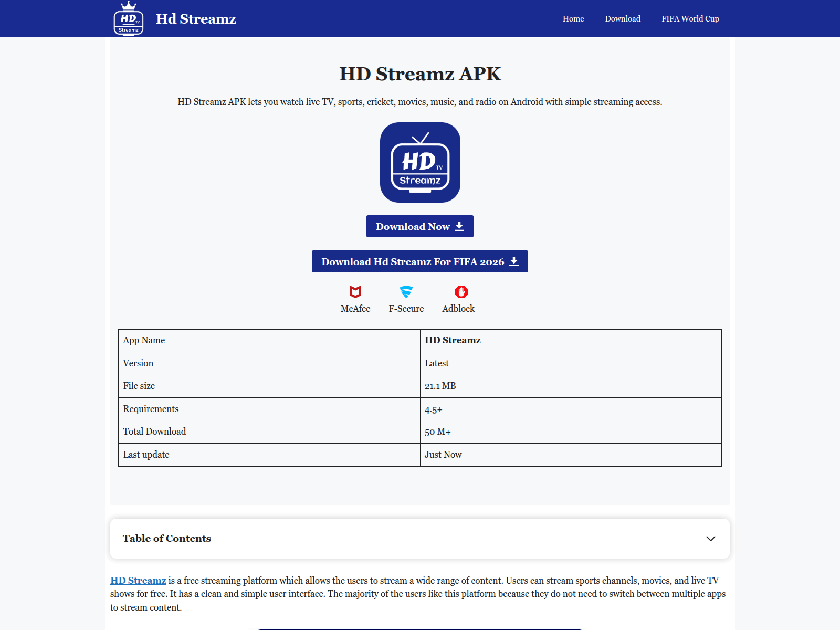The image size is (840, 630).
Task: Click the Hd Streamz site title
Action: (196, 19)
